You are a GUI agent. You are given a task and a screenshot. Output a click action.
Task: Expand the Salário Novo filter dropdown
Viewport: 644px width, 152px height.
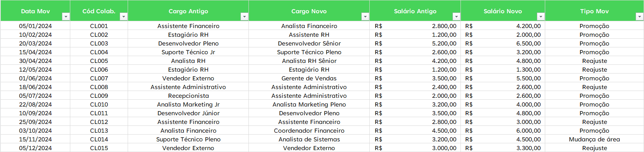tap(540, 17)
